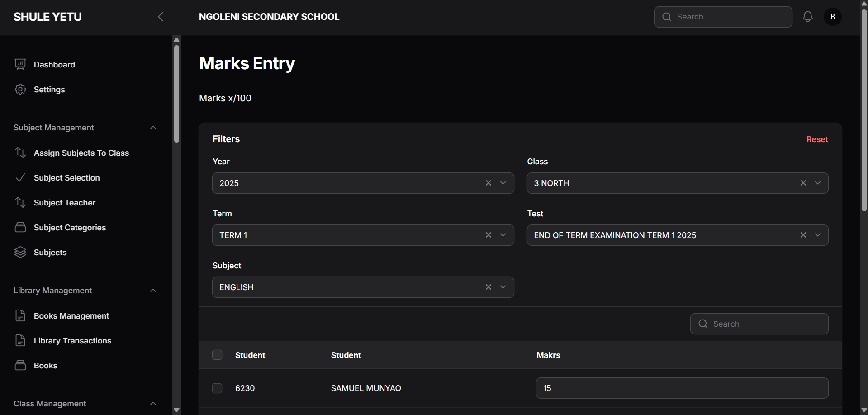Collapse the sidebar with the back arrow
This screenshot has height=415, width=868.
point(161,17)
